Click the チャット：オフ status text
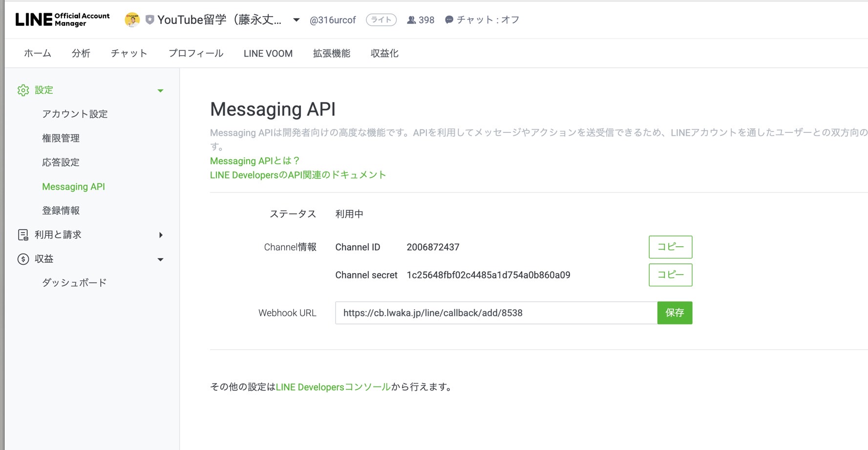 point(488,20)
